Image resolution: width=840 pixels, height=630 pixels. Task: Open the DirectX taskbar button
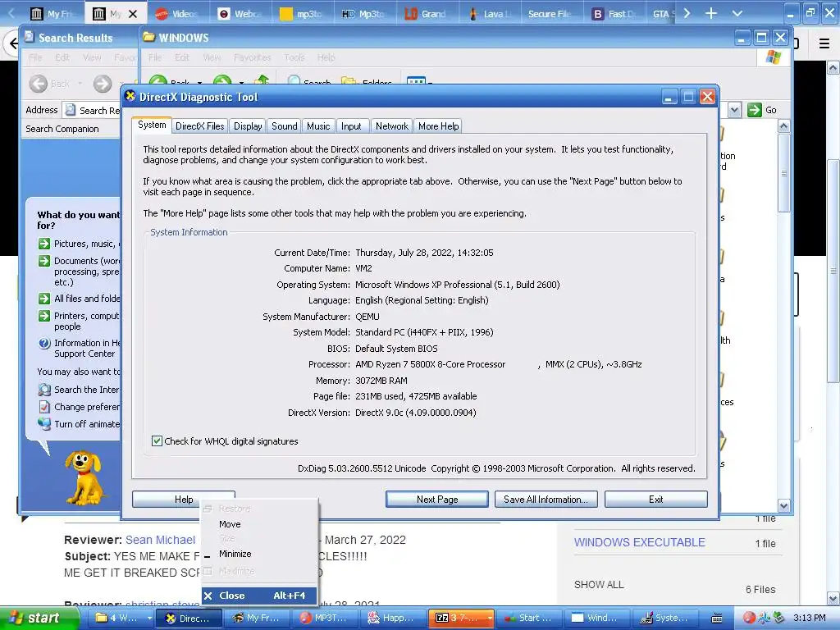click(188, 619)
